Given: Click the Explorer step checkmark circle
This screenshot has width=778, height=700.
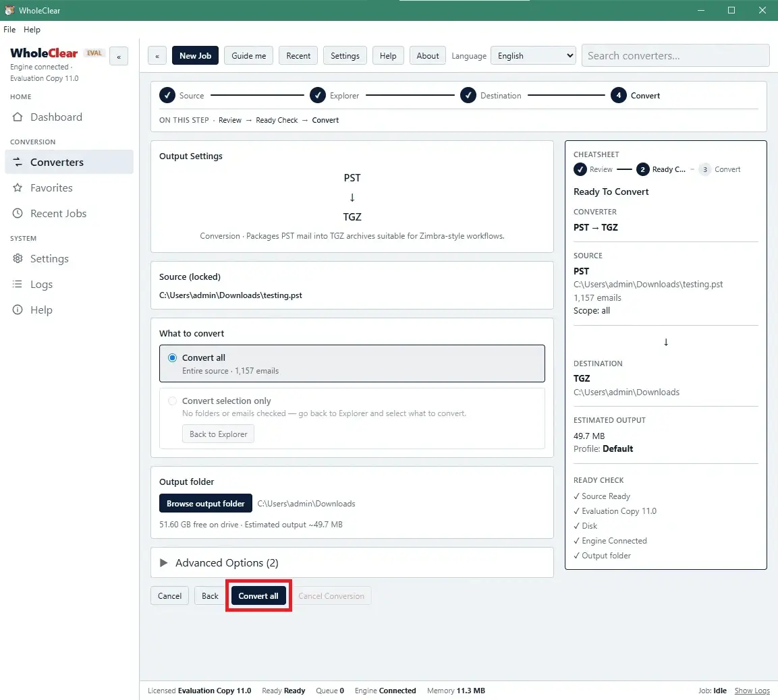Looking at the screenshot, I should pyautogui.click(x=318, y=95).
